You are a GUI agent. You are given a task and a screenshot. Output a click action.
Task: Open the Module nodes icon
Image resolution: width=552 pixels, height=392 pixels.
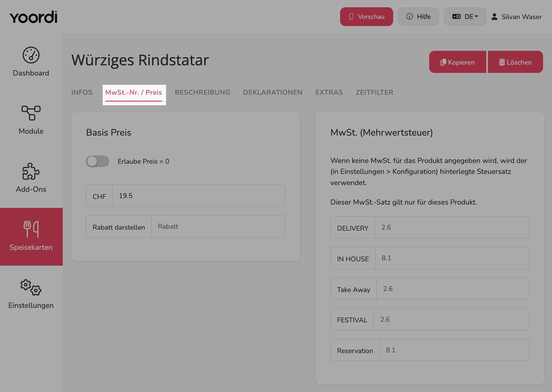(31, 113)
